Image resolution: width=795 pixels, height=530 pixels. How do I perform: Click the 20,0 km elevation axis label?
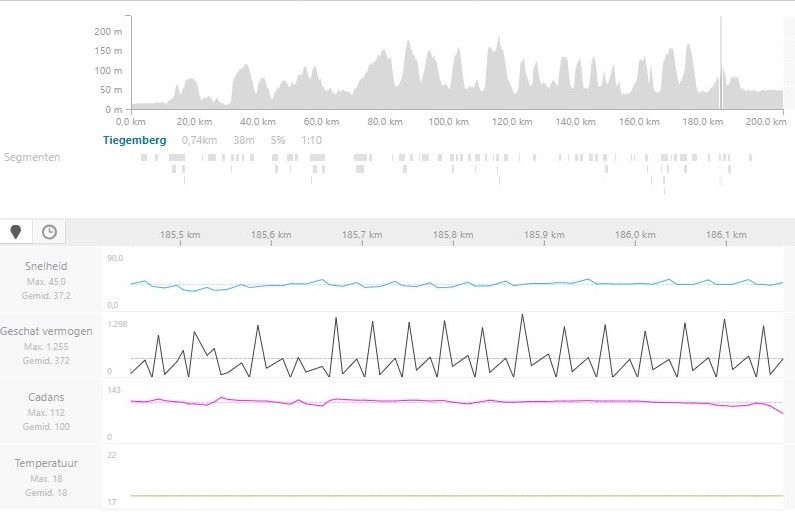click(x=194, y=122)
